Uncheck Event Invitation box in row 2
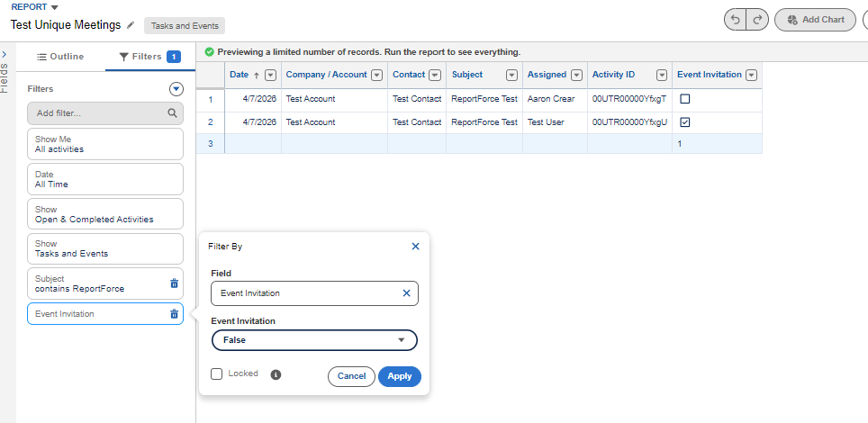 coord(684,122)
